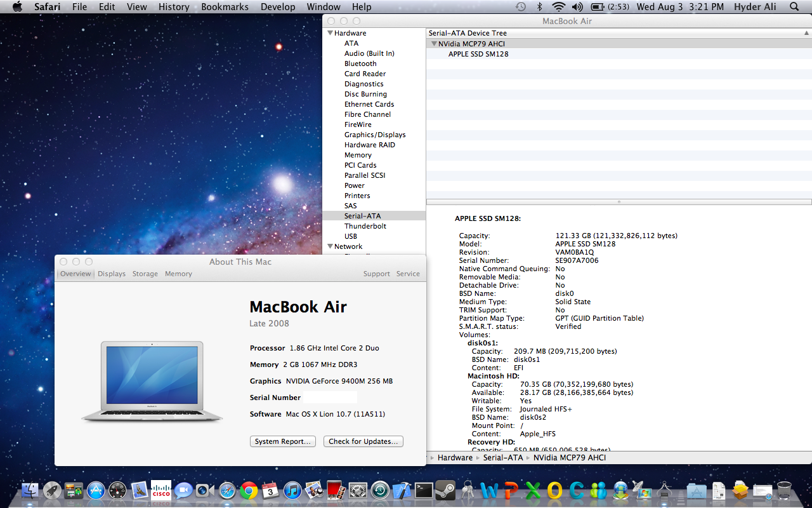
Task: Select Thunderbolt in hardware list
Action: pos(365,226)
